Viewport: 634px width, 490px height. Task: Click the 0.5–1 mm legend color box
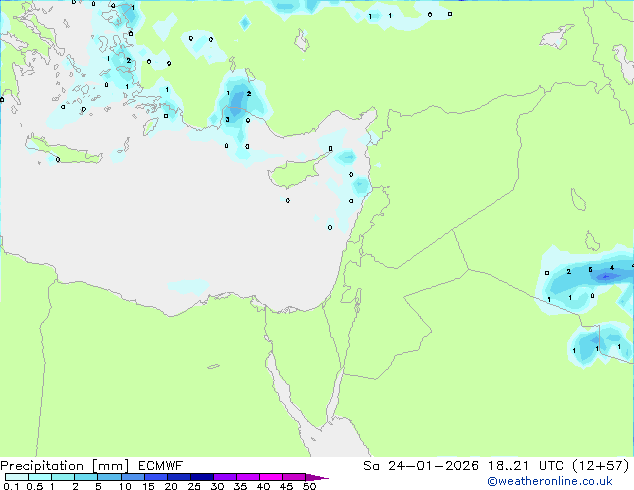pyautogui.click(x=40, y=477)
